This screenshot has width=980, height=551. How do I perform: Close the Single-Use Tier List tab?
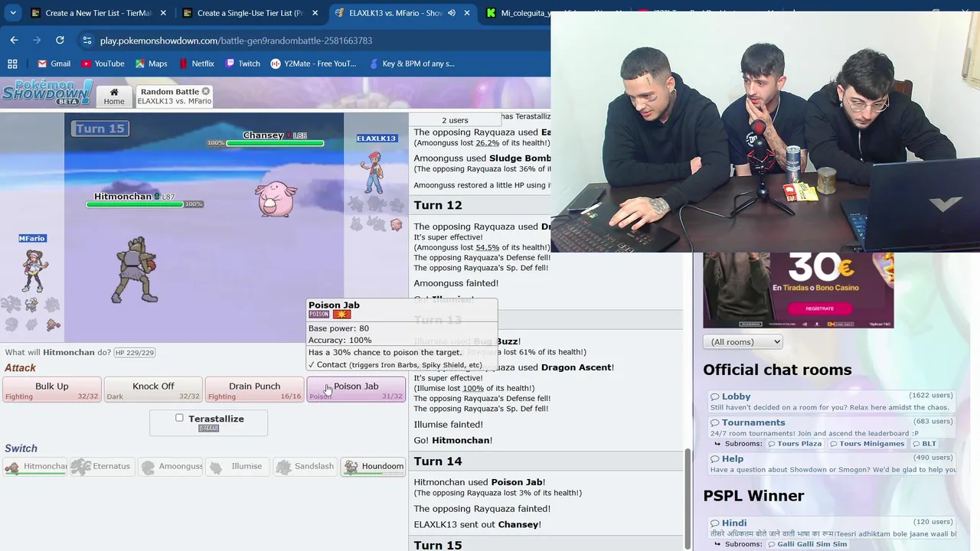click(x=315, y=13)
